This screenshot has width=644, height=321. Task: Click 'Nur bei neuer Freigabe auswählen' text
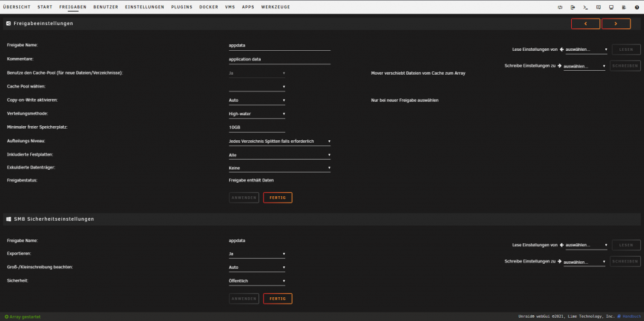coord(405,100)
